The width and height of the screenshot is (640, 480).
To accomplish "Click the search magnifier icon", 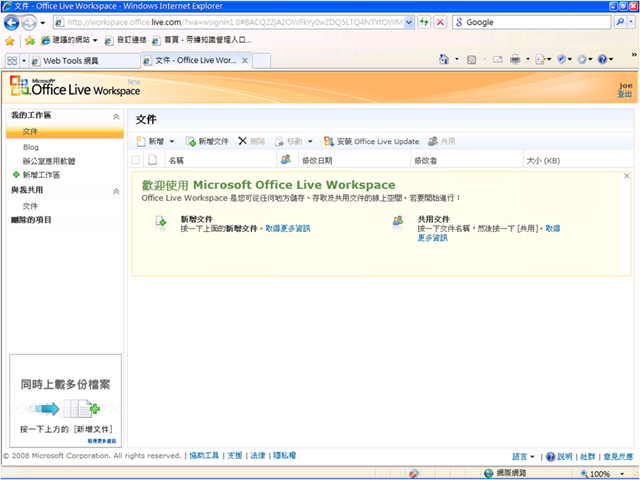I will [620, 22].
